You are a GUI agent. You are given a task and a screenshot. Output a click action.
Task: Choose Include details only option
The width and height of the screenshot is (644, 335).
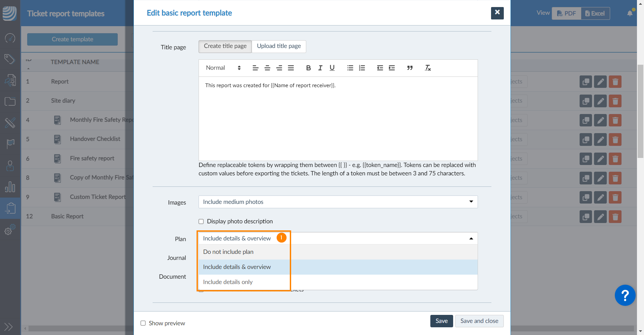228,282
